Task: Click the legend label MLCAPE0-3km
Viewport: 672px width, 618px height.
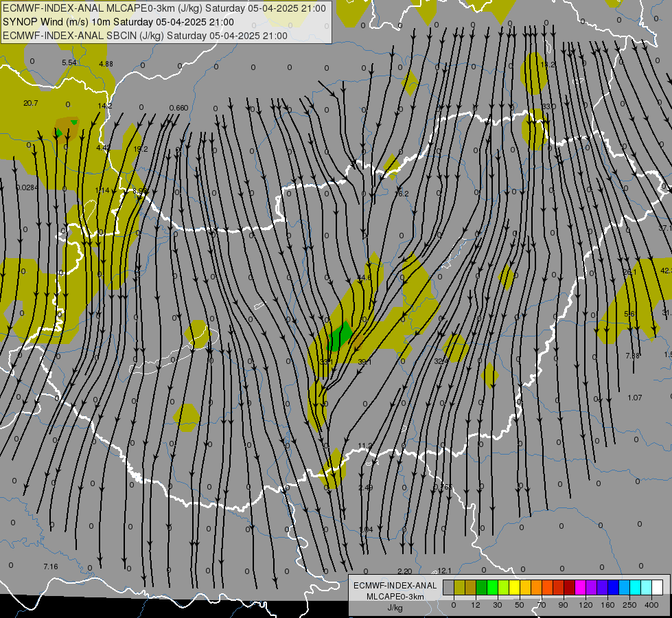Action: pos(395,597)
